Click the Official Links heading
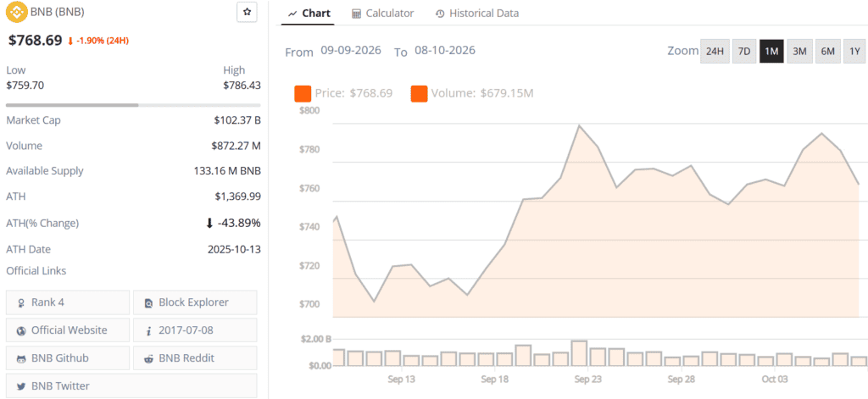 36,271
